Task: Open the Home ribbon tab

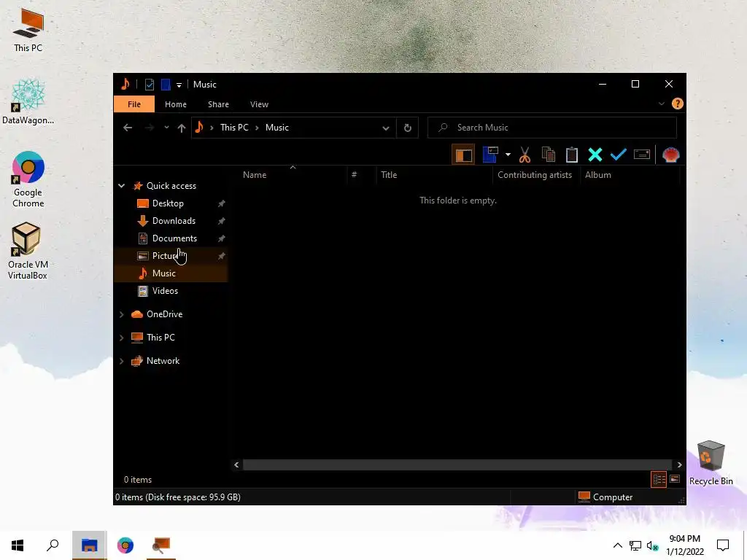Action: point(176,104)
